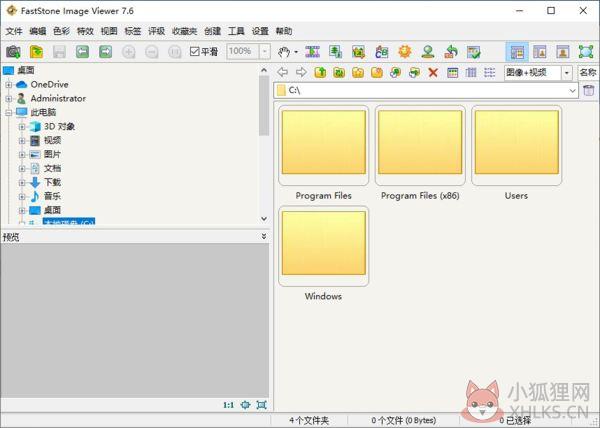The image size is (600, 428).
Task: Click the C:\ path input field
Action: 426,91
